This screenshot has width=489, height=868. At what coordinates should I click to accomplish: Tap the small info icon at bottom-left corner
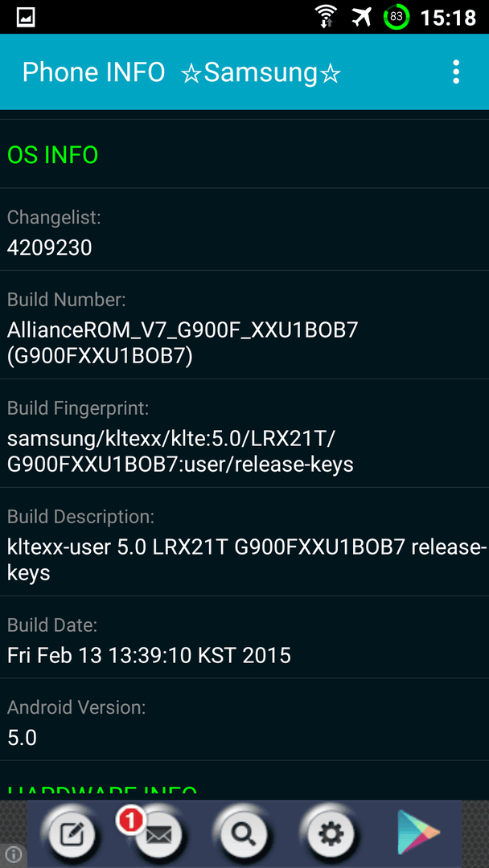pyautogui.click(x=13, y=855)
